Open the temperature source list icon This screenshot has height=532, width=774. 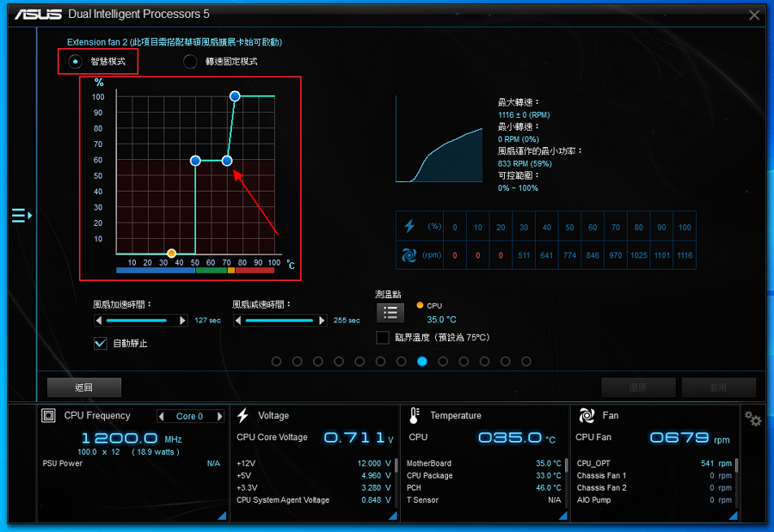390,312
